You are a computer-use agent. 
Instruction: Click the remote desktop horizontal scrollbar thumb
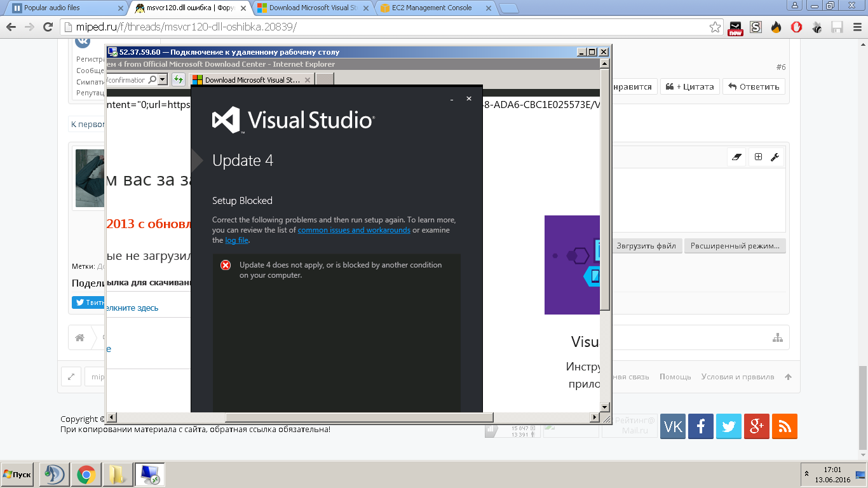359,417
